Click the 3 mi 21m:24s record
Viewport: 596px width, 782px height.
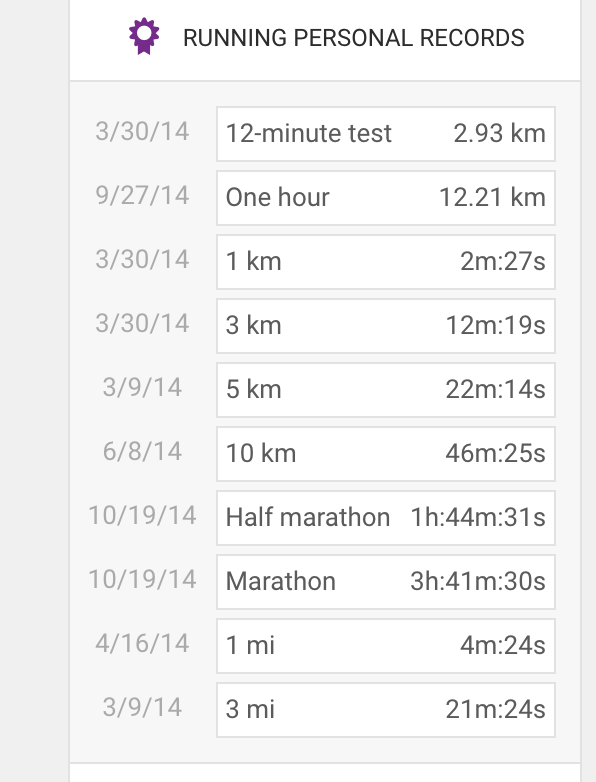coord(386,710)
